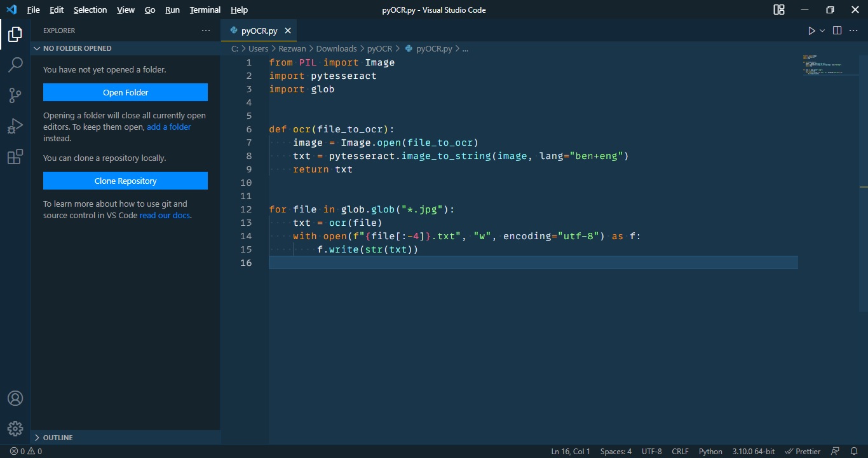Click the 'Downloads' breadcrumb segment
Screen dimensions: 868x458
pyautogui.click(x=336, y=48)
